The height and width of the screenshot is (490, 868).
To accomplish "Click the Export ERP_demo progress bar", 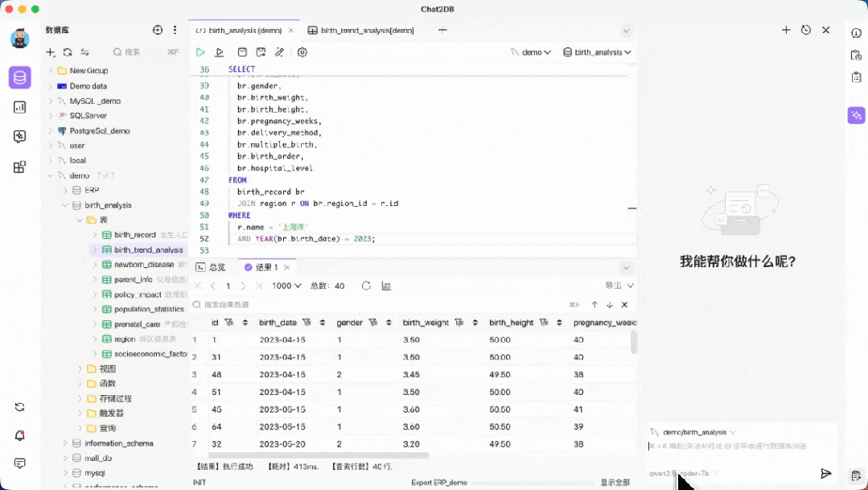I will pos(532,483).
